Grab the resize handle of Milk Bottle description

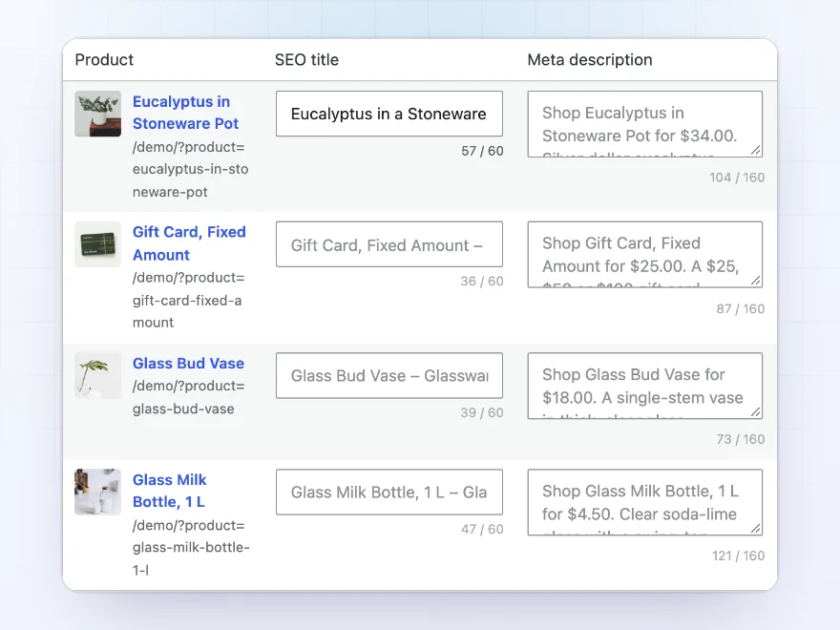pos(756,529)
